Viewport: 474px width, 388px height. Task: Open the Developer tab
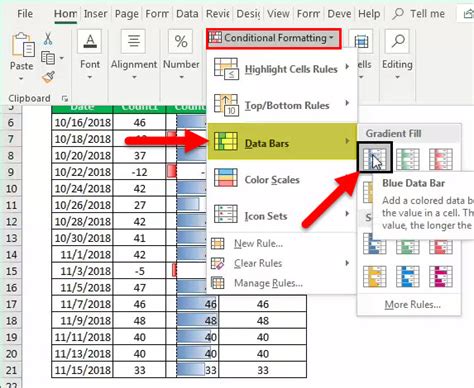(339, 14)
